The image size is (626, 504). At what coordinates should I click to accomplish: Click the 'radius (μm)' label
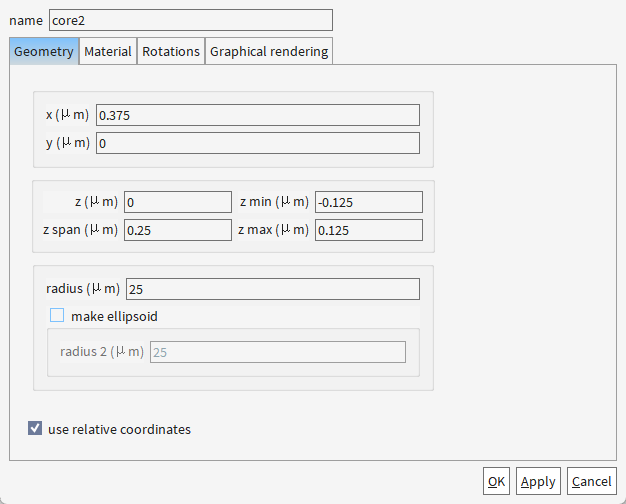coord(83,288)
